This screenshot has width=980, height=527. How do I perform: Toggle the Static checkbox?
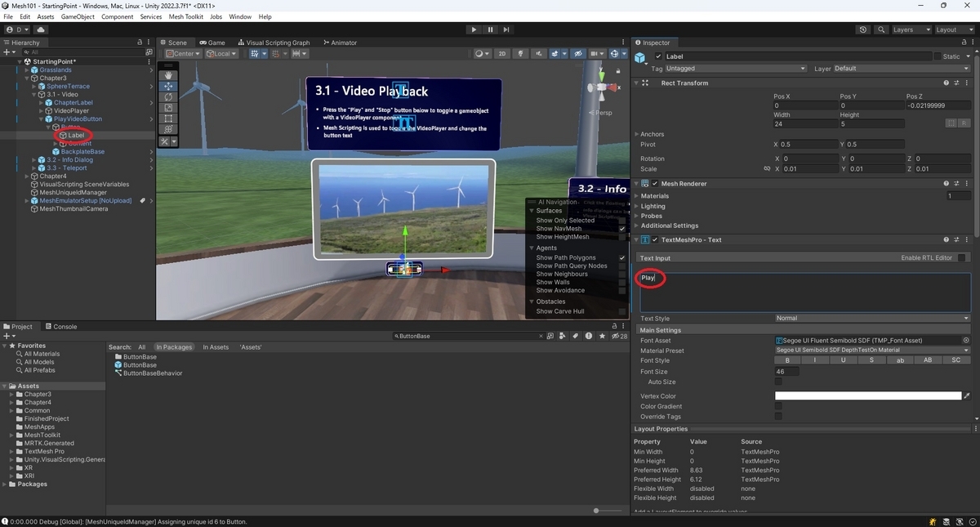[x=938, y=56]
